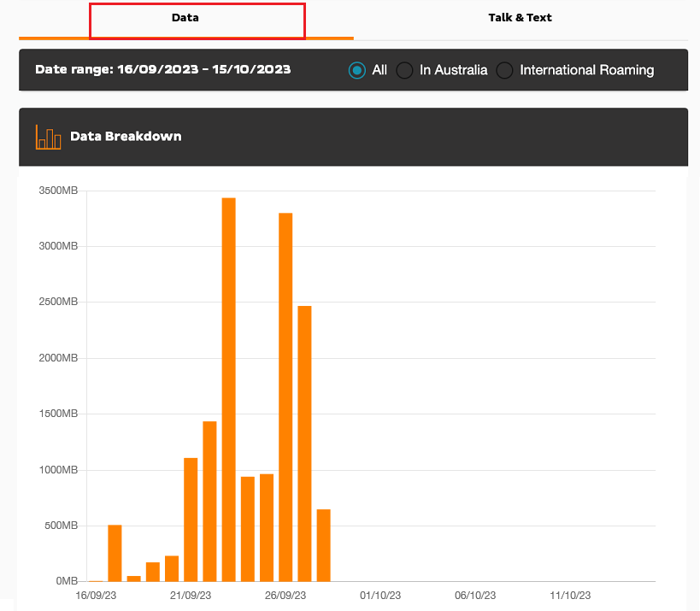The height and width of the screenshot is (611, 700).
Task: Select the 1100MB bar at 21/09/23
Action: (x=190, y=521)
